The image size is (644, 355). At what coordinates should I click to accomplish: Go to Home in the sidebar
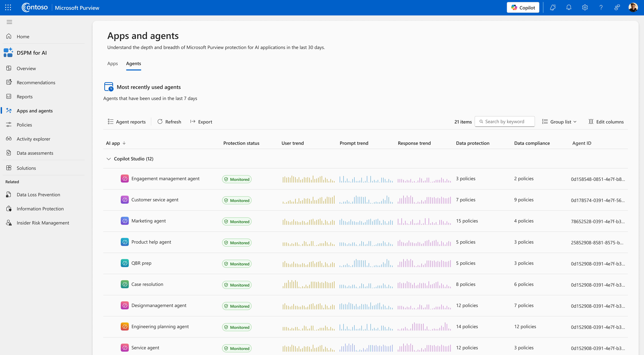[23, 37]
